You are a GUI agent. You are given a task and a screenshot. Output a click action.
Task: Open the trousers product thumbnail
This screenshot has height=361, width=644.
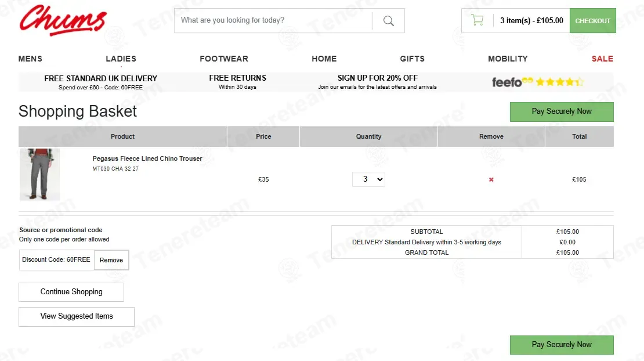click(40, 175)
